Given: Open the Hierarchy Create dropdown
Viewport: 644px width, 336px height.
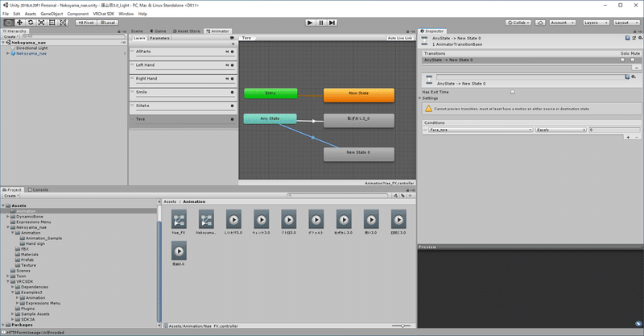Looking at the screenshot, I should click(11, 36).
